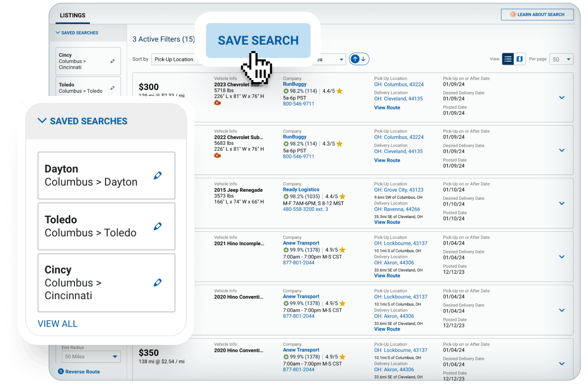
Task: Click the inoperable vehicle icon on 2023 Chevrolet
Action: (217, 103)
